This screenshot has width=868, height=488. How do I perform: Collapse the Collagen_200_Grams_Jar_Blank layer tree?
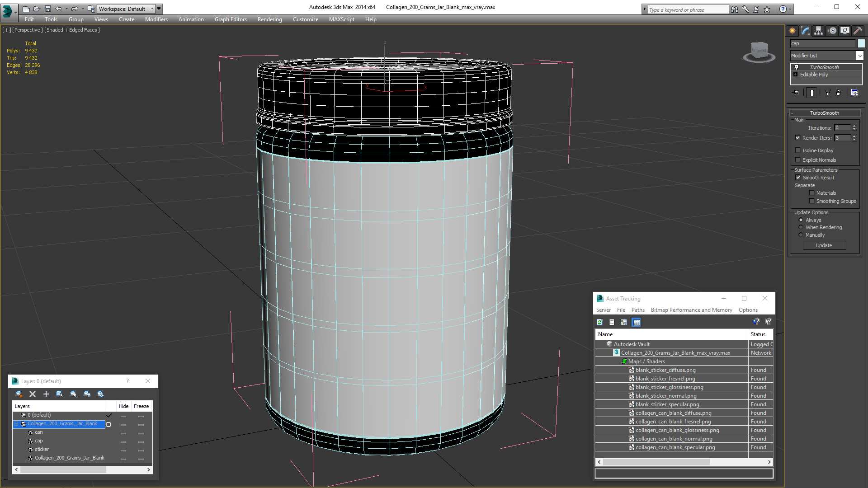coord(16,424)
